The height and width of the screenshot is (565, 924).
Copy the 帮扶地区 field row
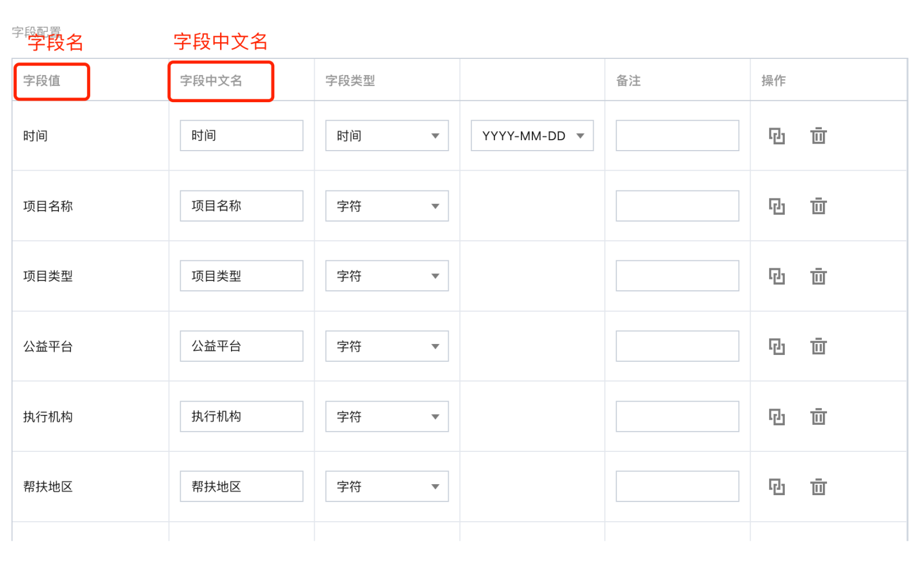coord(777,487)
